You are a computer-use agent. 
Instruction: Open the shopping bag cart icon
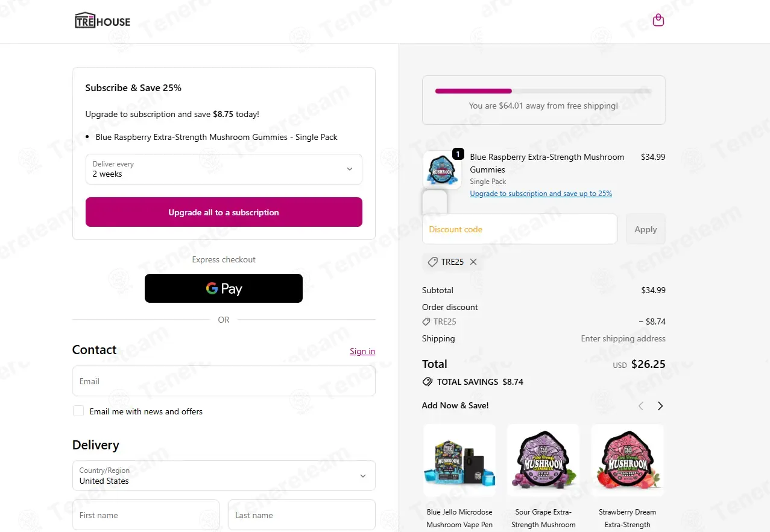658,21
